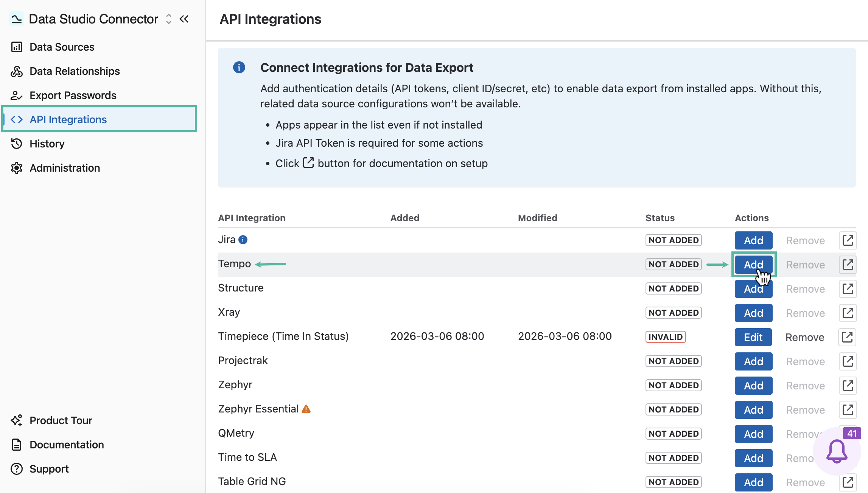Add the Zephyr Essential integration
The image size is (868, 493).
click(x=754, y=410)
